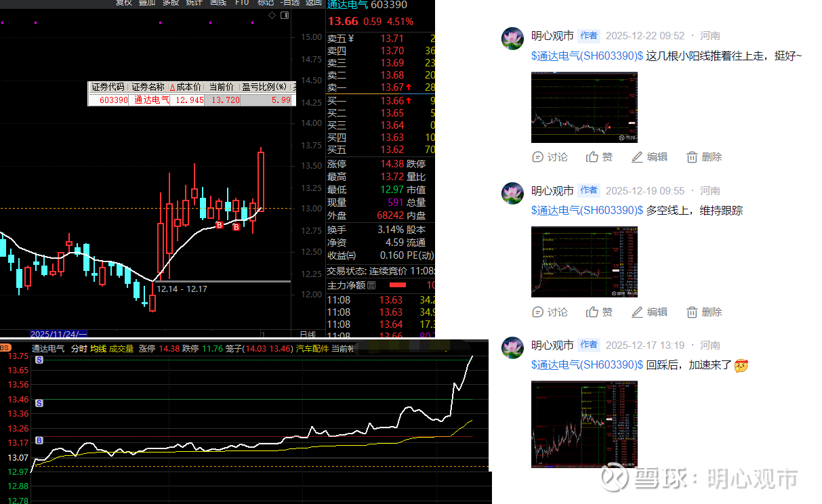Remove from watchlist via -自选
Viewport: 822px width, 504px height.
(289, 3)
